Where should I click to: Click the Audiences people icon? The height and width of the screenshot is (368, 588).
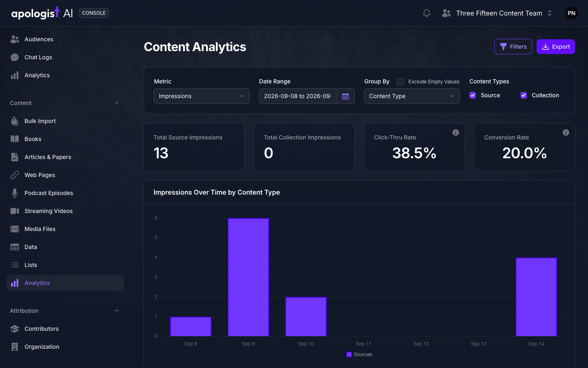15,39
